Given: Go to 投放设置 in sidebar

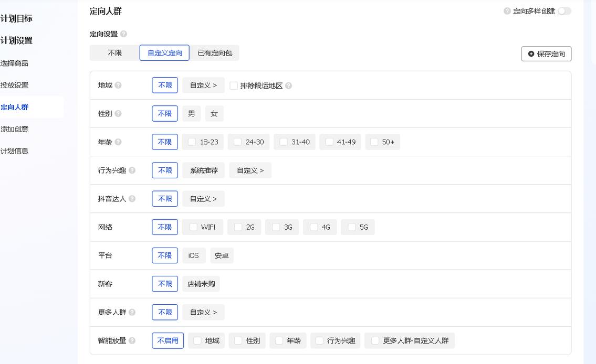Looking at the screenshot, I should (15, 85).
